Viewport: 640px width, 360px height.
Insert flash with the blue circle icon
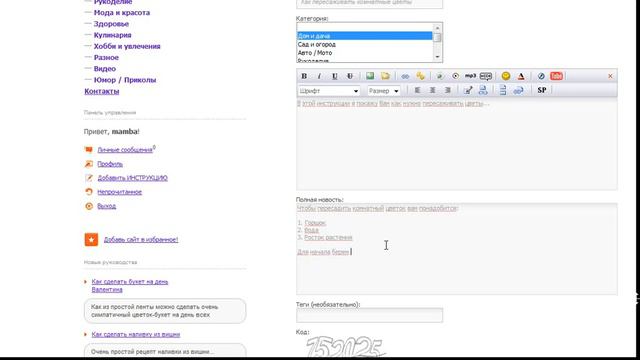pos(541,76)
